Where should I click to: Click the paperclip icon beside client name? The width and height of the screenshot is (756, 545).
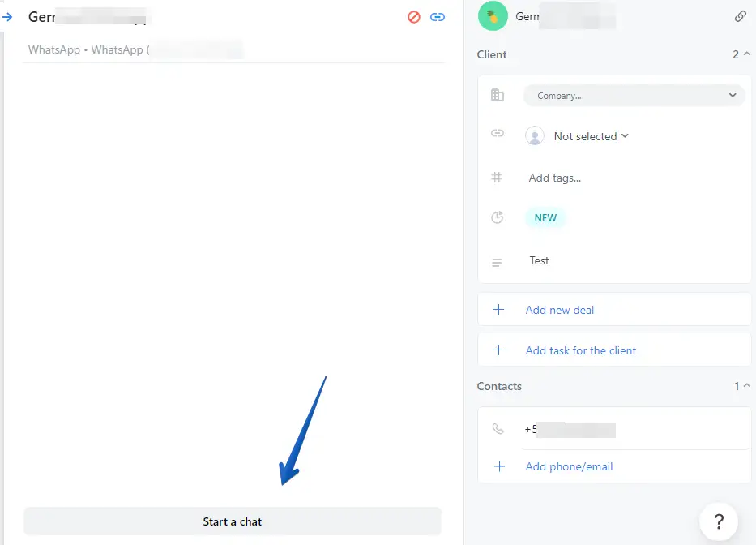[740, 16]
